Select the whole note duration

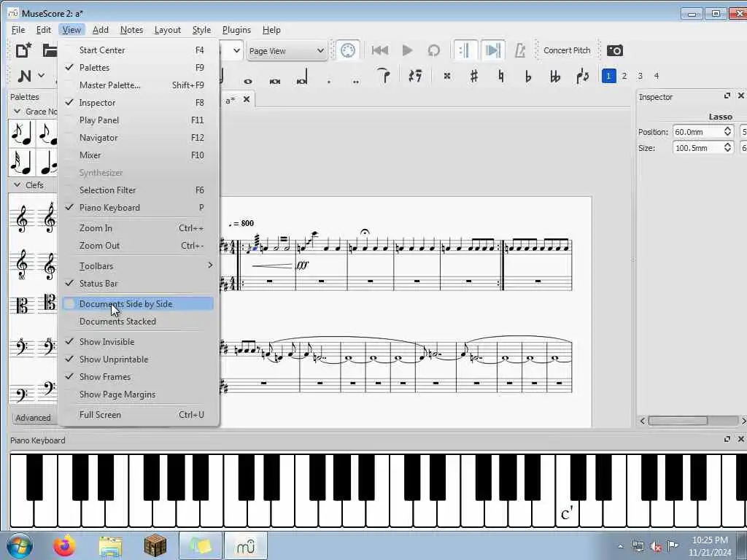(248, 82)
